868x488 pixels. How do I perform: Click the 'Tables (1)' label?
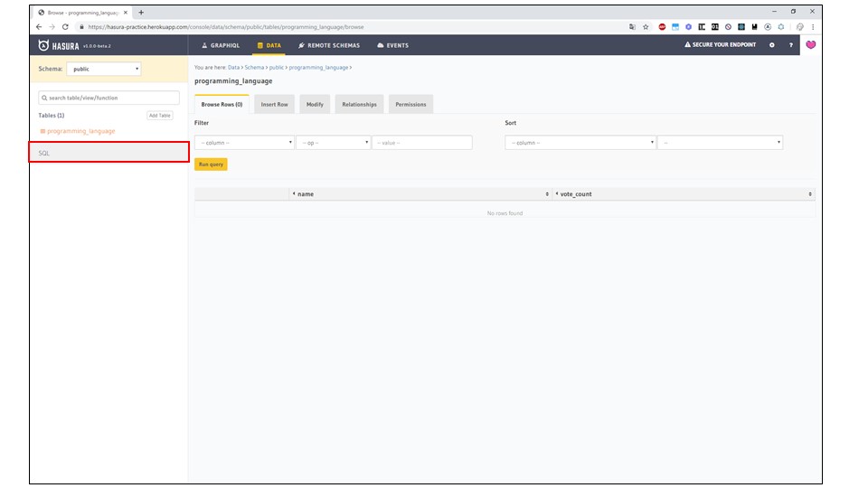coord(51,115)
